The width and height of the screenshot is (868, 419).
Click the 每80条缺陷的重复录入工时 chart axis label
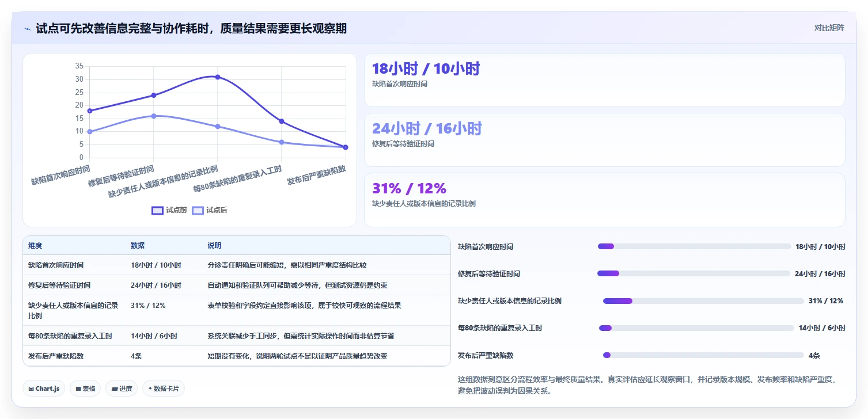[237, 180]
